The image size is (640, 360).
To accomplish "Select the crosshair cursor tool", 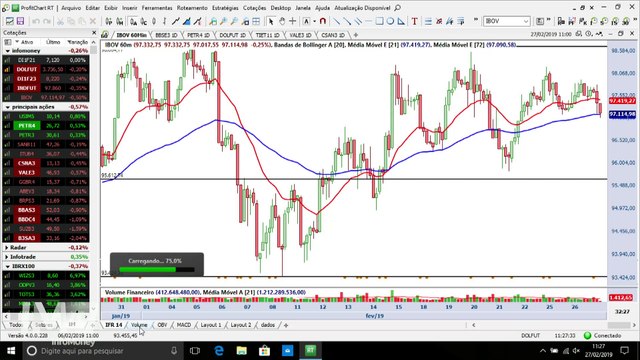I will tap(292, 21).
